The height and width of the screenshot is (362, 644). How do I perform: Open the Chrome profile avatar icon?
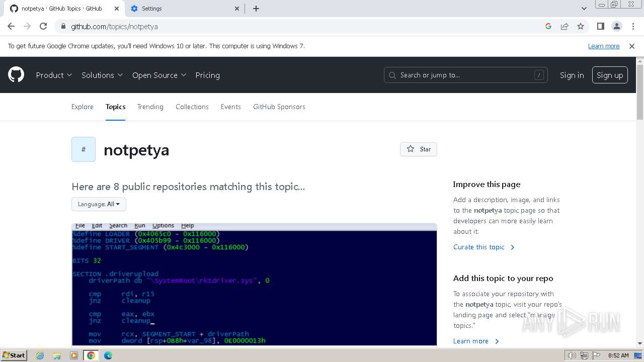616,26
